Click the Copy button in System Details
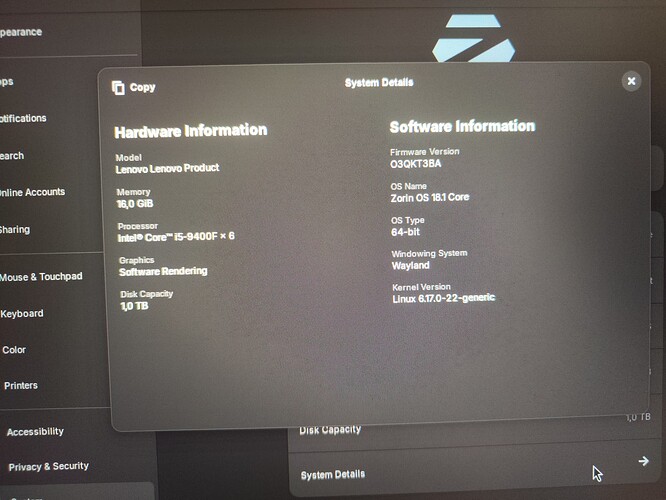 [x=134, y=88]
